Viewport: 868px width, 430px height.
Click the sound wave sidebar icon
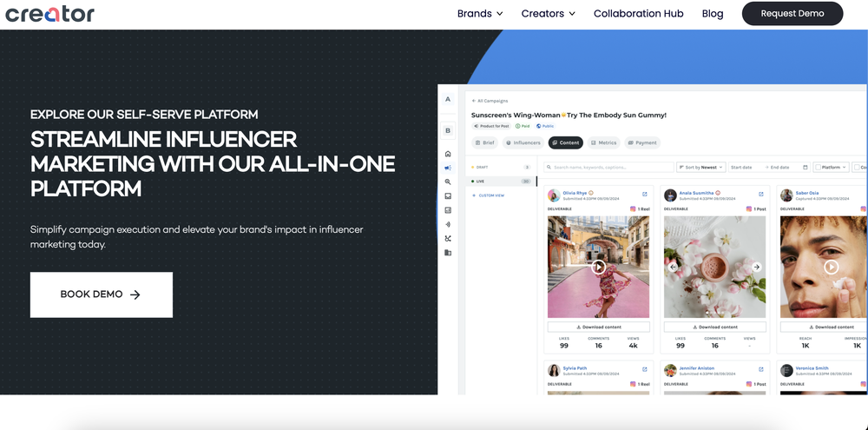448,224
